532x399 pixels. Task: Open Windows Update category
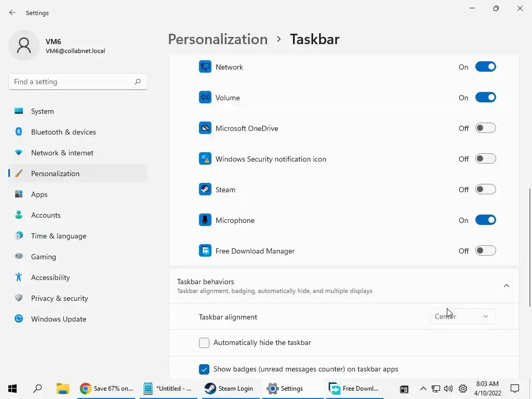[78, 319]
